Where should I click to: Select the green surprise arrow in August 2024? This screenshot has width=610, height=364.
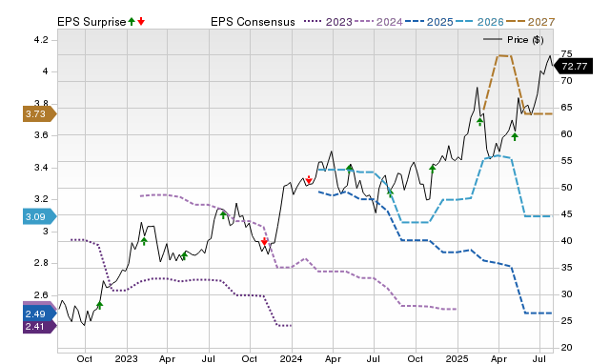point(390,192)
